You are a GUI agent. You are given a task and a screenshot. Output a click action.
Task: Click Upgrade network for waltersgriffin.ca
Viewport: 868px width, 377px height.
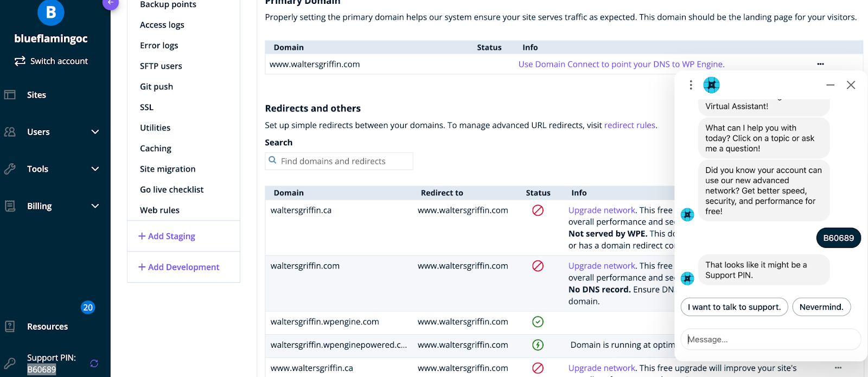pyautogui.click(x=602, y=210)
